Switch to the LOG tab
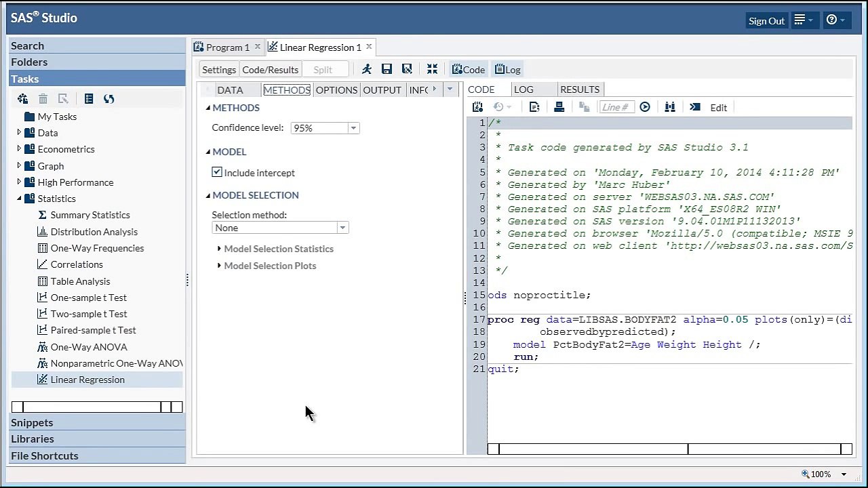The image size is (868, 488). [x=524, y=89]
